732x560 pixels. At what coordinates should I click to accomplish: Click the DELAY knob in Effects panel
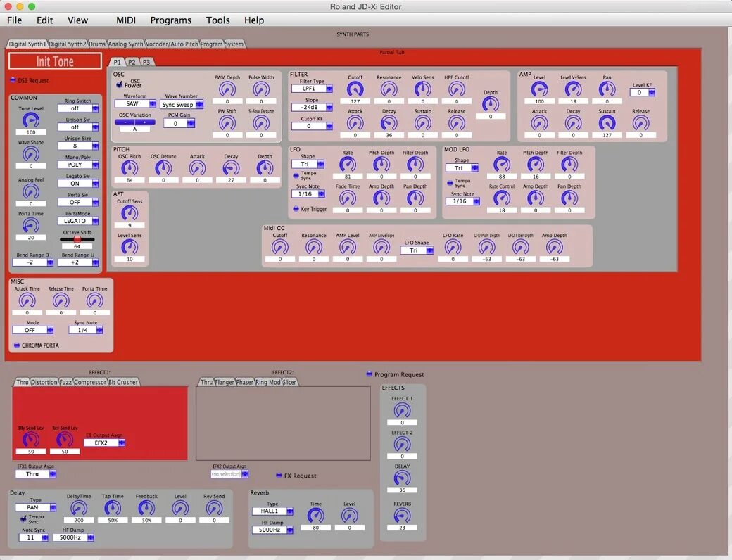pyautogui.click(x=402, y=478)
